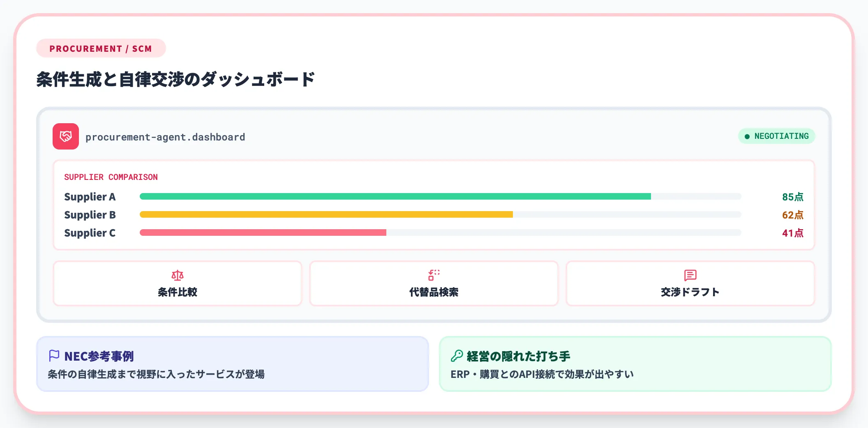Open the procurement-agent.dashboard selector
868x428 pixels.
[x=165, y=137]
